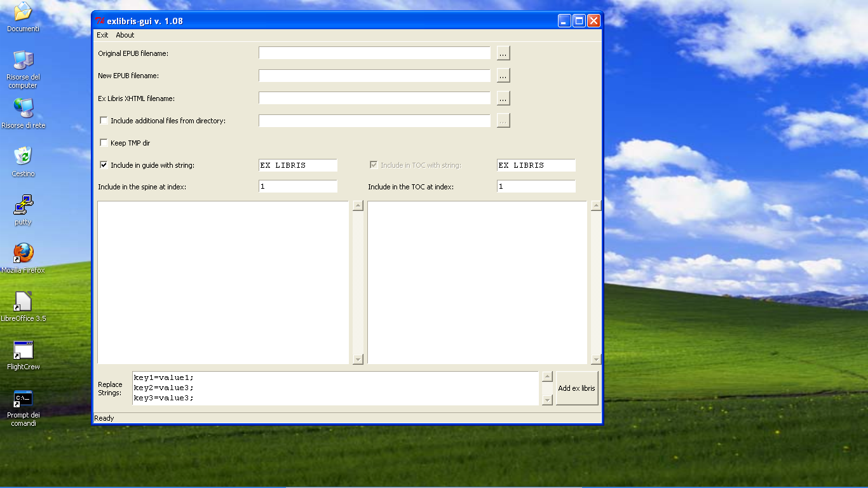Screen dimensions: 868x488
Task: Close the exlibris-gui window
Action: 593,21
